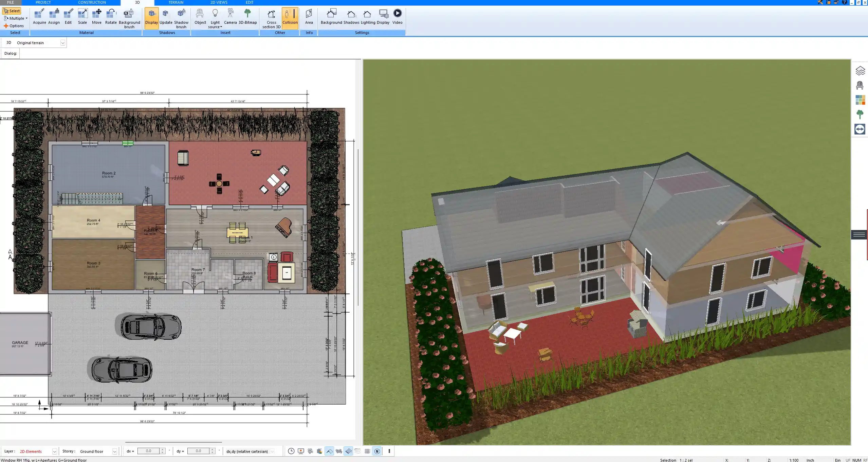Set a dx value in the coordinate field

coord(150,451)
